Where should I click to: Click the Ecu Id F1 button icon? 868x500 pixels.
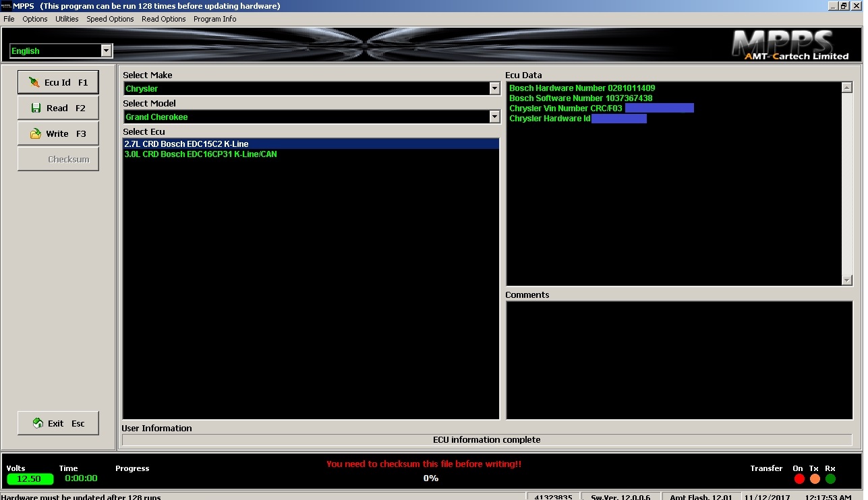(x=34, y=82)
